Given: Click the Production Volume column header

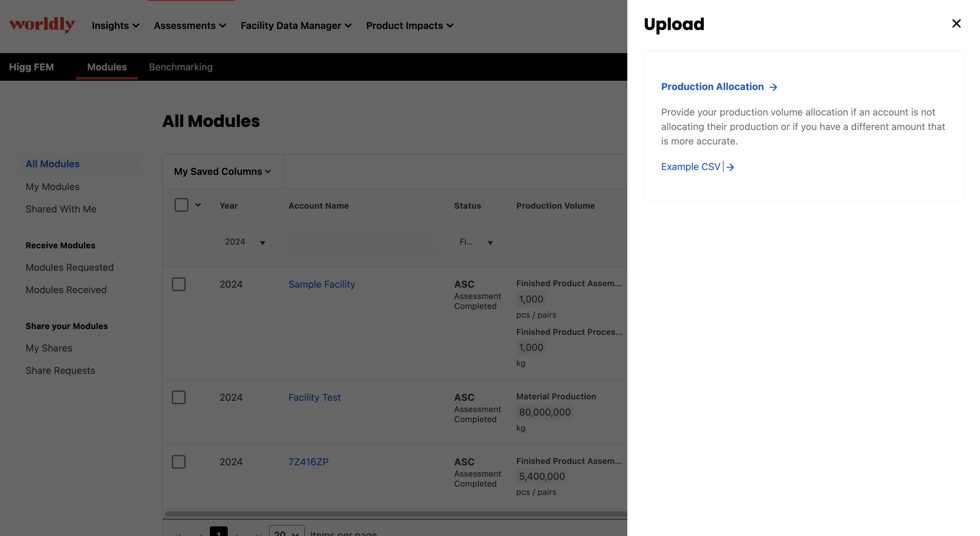Looking at the screenshot, I should point(556,206).
